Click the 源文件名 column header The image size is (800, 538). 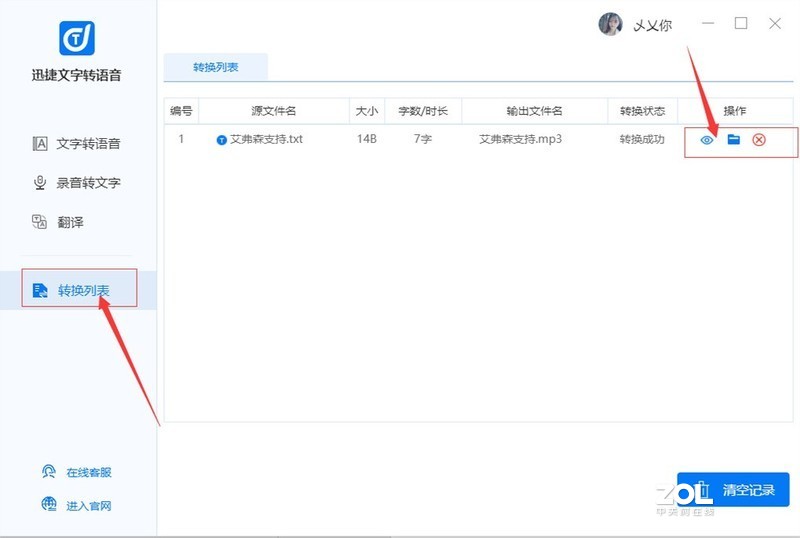point(273,111)
